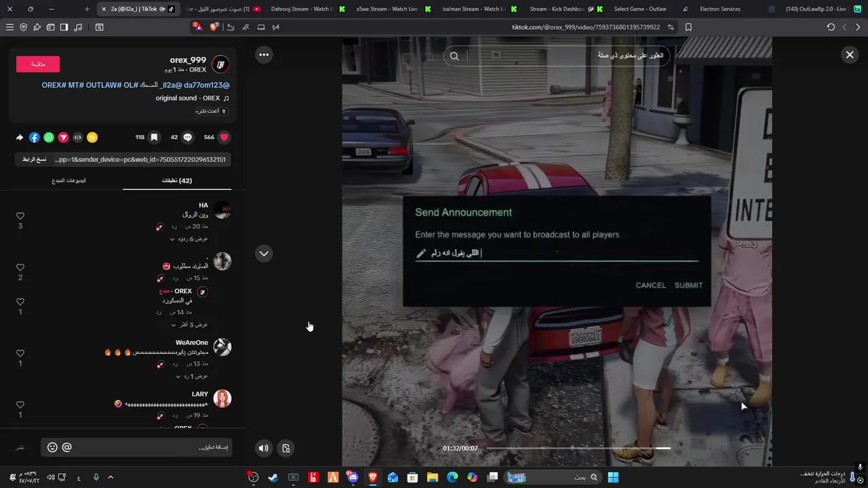This screenshot has width=868, height=488.
Task: Click the pink Follow button
Action: tap(38, 64)
